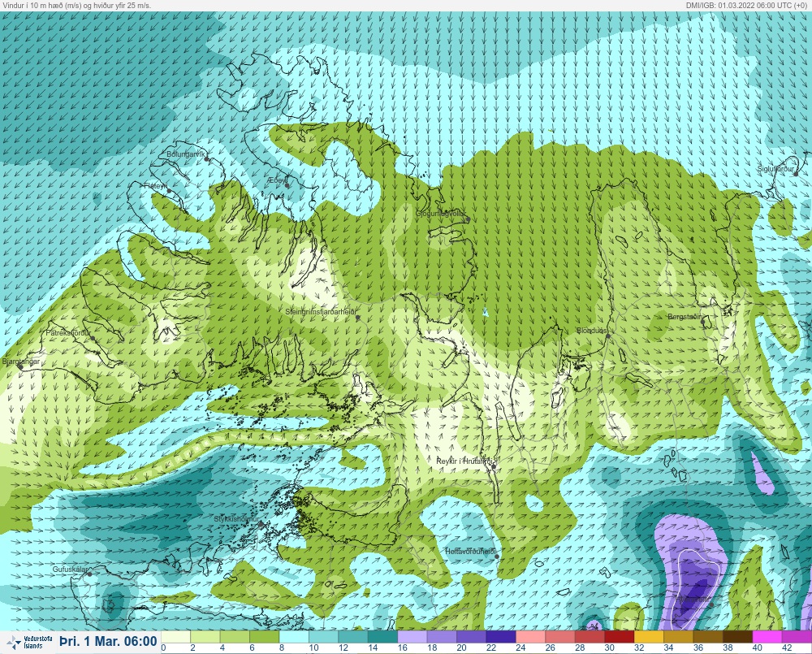Click the 14–16 m/s dark teal swatch
The height and width of the screenshot is (654, 812).
382,636
